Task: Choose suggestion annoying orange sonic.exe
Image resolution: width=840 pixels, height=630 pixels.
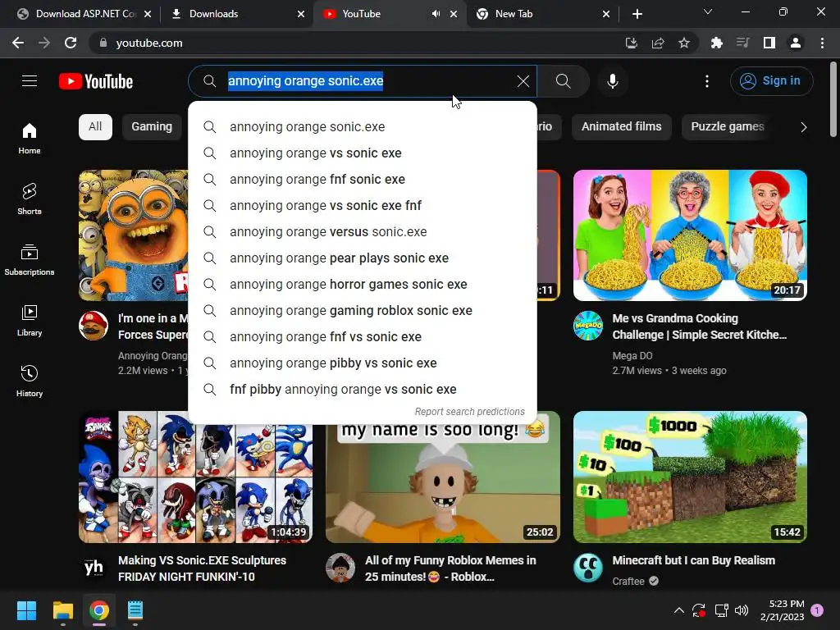Action: pos(363,127)
